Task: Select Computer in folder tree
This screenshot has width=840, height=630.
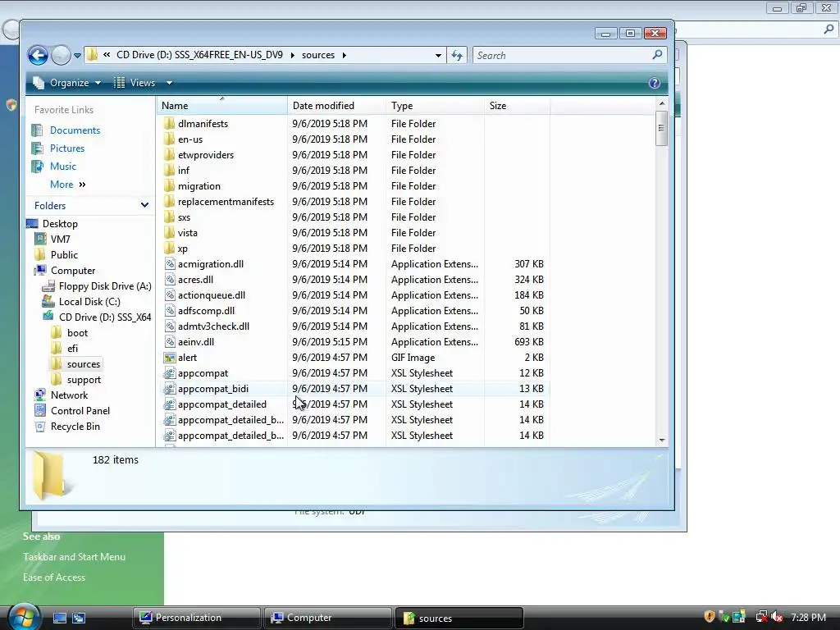Action: [x=73, y=271]
